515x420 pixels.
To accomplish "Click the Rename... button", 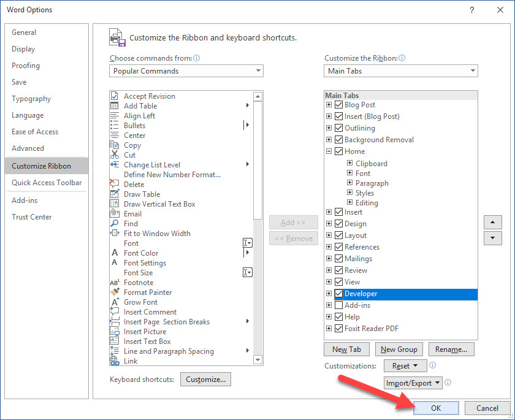I will pos(451,349).
